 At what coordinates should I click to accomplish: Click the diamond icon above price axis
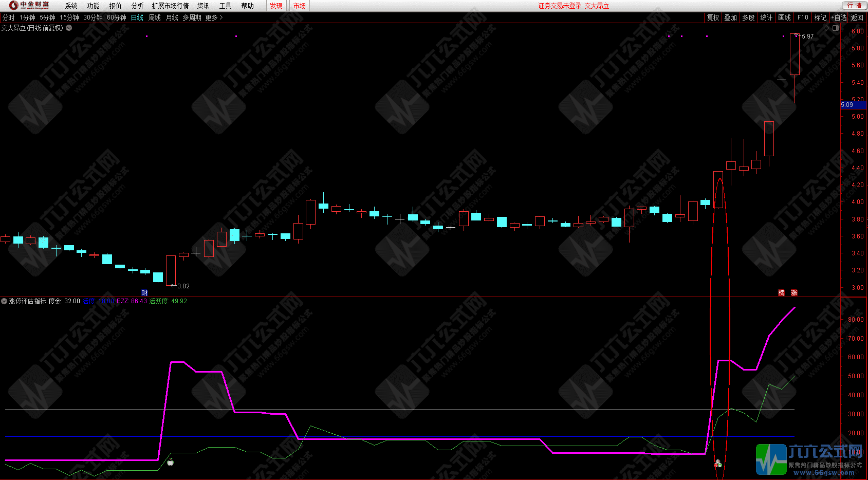826,28
